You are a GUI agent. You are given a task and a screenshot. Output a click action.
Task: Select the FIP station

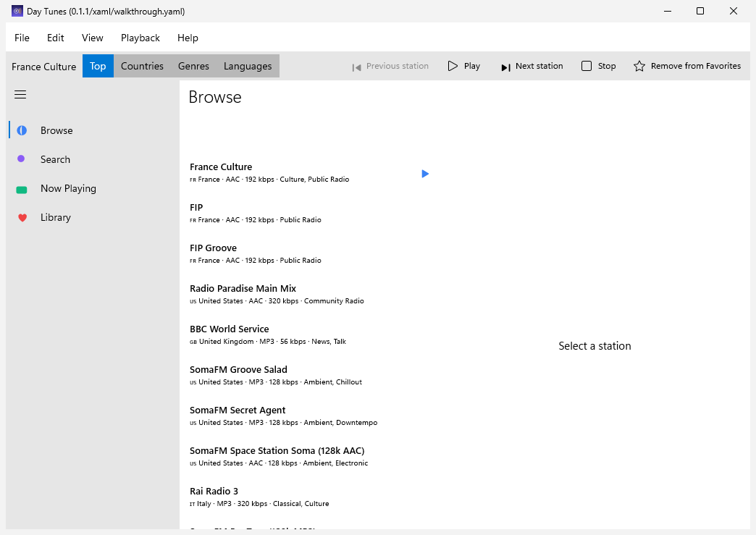coord(309,213)
